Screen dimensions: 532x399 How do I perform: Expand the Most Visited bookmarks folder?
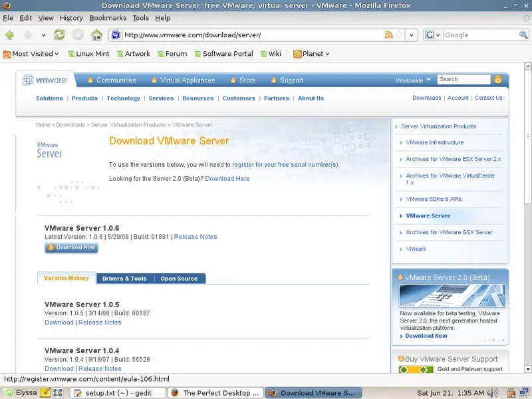(x=31, y=54)
